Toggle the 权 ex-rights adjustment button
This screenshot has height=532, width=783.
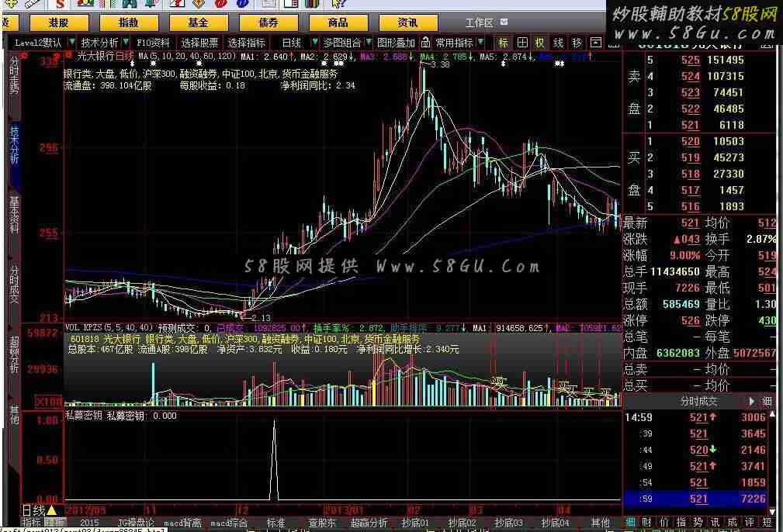click(540, 43)
